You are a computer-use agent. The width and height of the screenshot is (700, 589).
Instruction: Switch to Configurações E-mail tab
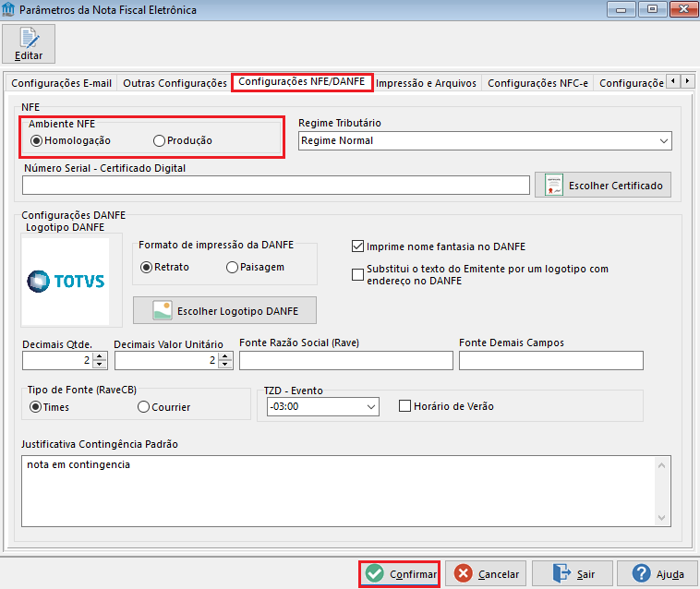click(62, 83)
